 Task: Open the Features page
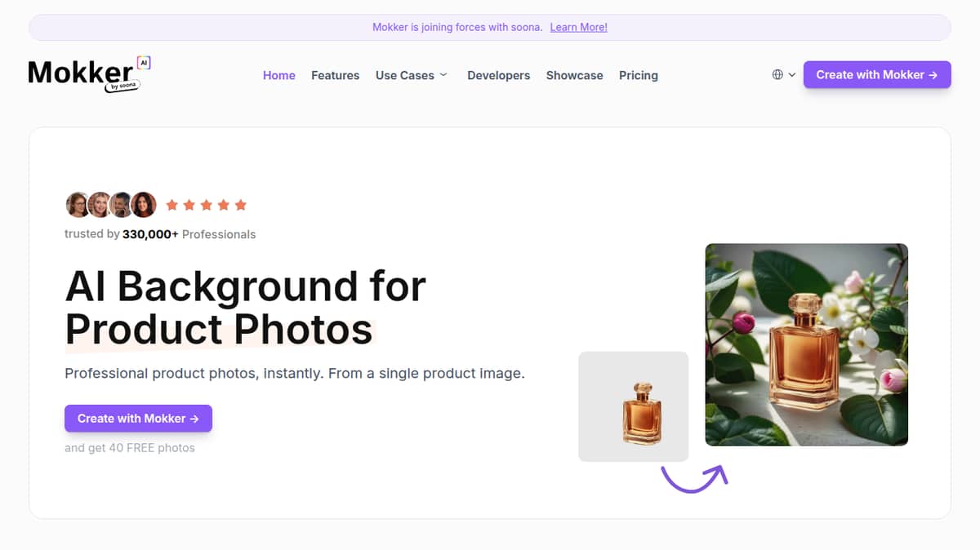click(x=335, y=75)
